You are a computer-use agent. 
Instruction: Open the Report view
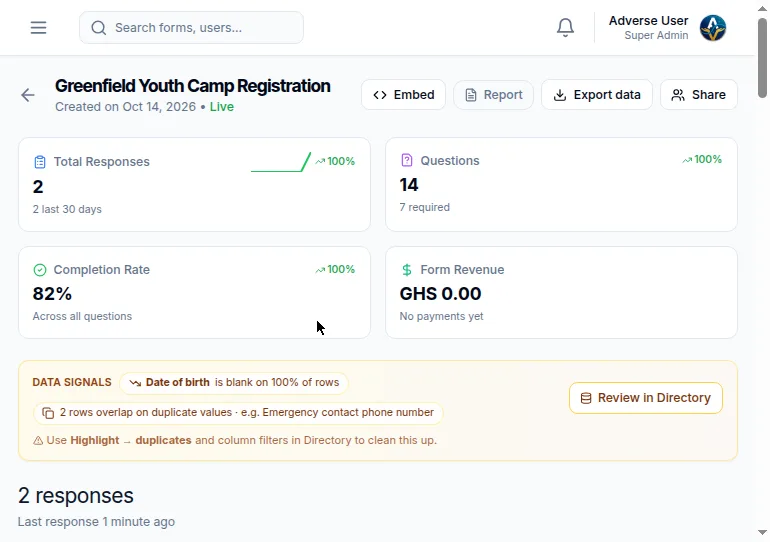pyautogui.click(x=493, y=94)
